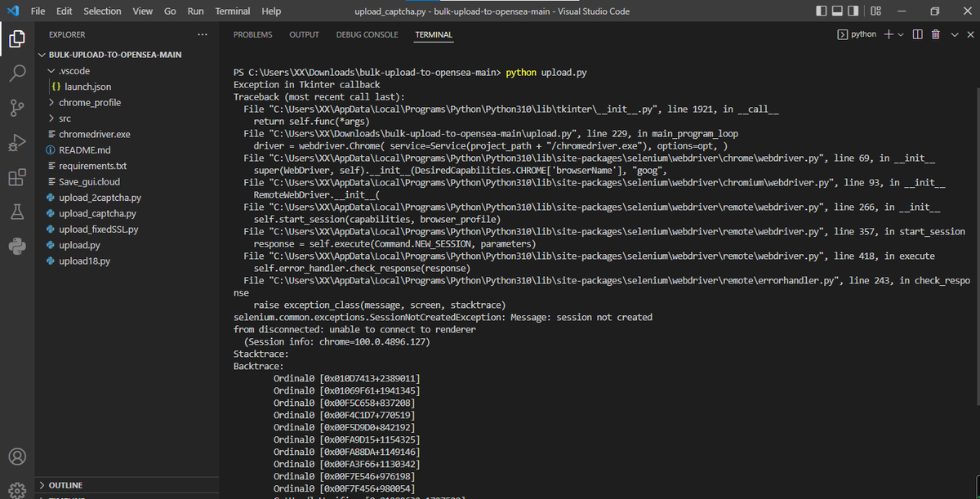
Task: Open the Edit menu
Action: pyautogui.click(x=65, y=11)
